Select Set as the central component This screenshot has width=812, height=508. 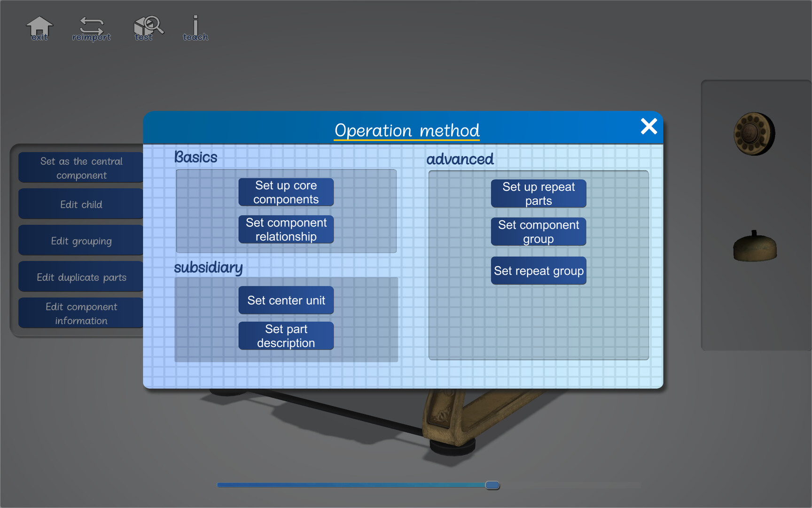point(81,167)
